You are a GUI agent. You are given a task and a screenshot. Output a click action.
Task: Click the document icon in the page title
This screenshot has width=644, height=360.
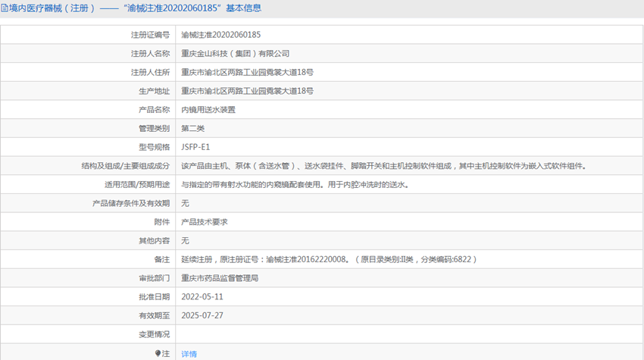click(4, 8)
